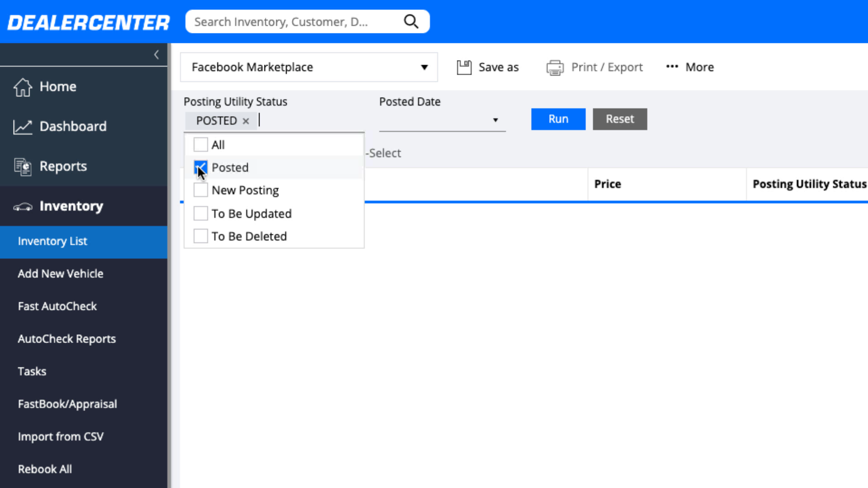Click the Dashboard chart icon
The height and width of the screenshot is (488, 868).
23,127
